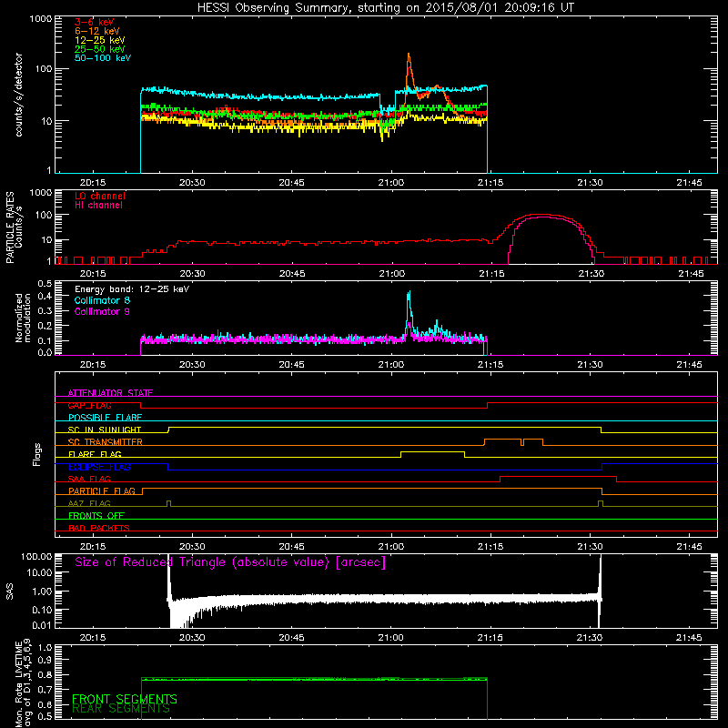Viewport: 728px width, 728px height.
Task: Click the "21:15" tick under the SAS plot
Action: click(490, 638)
